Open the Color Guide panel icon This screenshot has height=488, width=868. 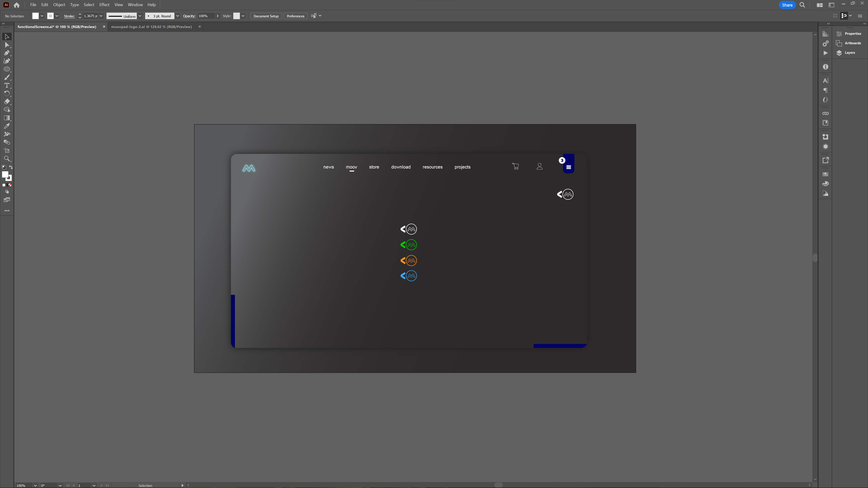(825, 194)
